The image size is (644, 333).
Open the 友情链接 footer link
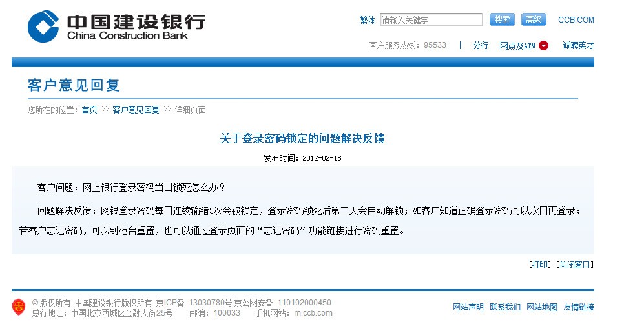(x=579, y=307)
